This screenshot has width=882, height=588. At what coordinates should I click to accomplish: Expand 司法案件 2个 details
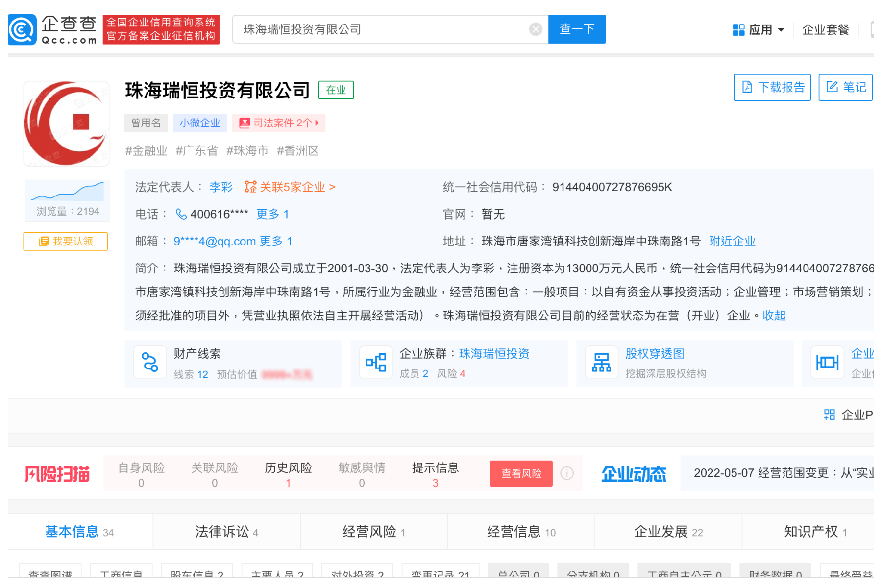pyautogui.click(x=279, y=123)
